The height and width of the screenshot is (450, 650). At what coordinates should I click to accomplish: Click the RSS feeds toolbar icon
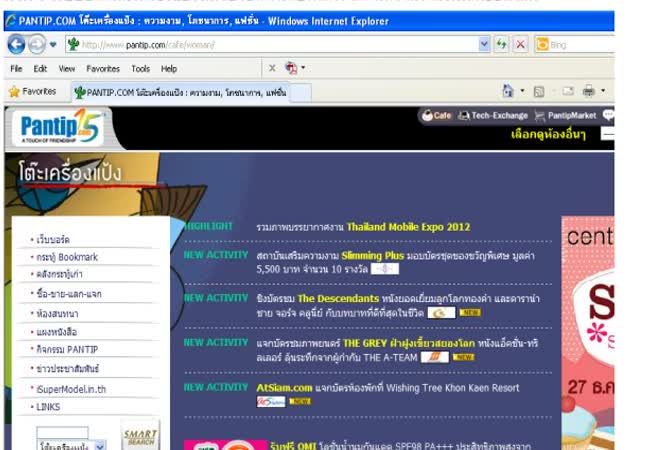539,91
